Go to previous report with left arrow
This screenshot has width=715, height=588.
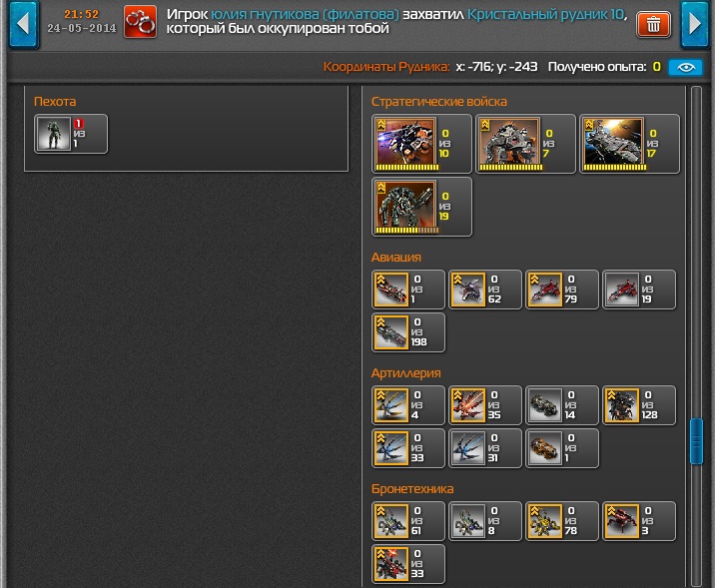pos(23,23)
